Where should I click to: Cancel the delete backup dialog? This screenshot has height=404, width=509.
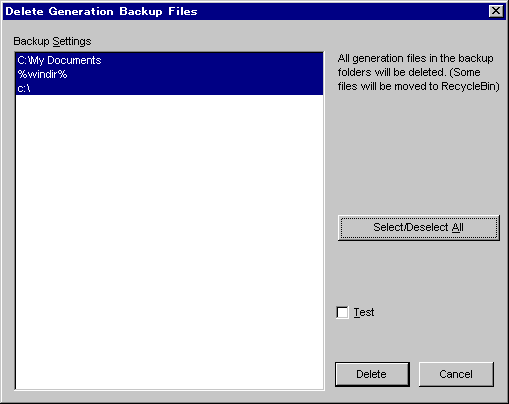(456, 374)
